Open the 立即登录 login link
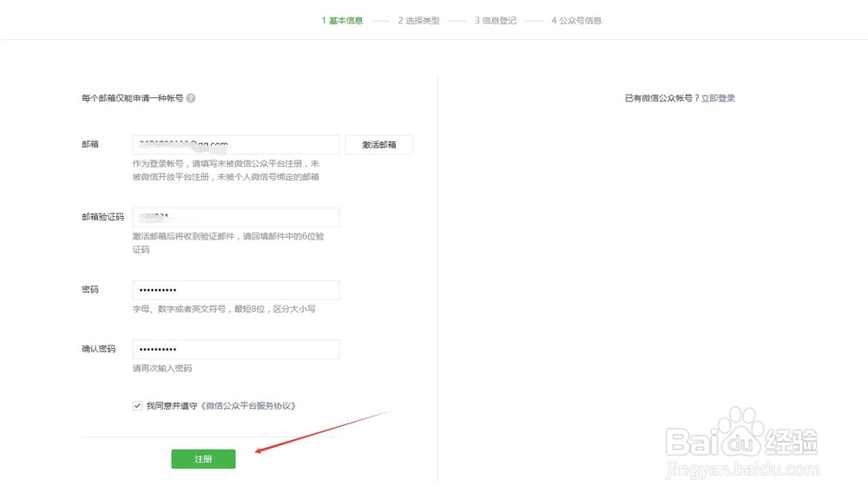 [x=718, y=98]
